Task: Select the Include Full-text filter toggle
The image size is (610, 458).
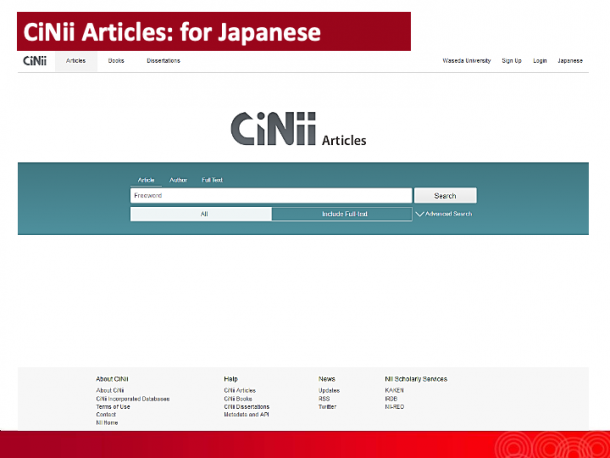Action: click(342, 214)
